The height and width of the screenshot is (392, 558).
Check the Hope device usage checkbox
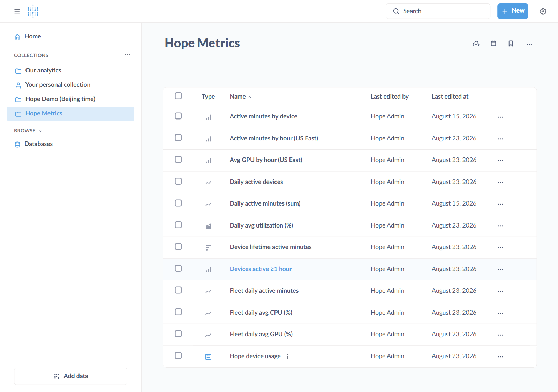178,355
